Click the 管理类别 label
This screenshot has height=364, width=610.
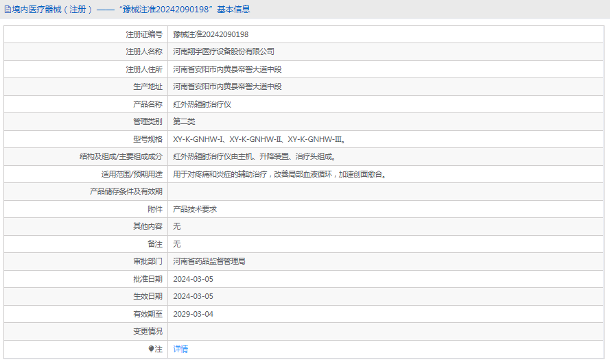pyautogui.click(x=148, y=121)
